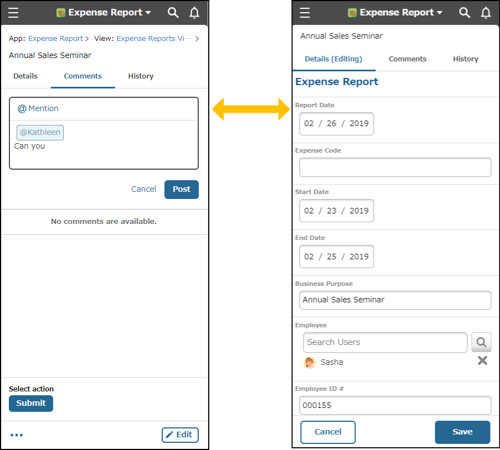Click the Search Users magnifier button

coord(481,342)
